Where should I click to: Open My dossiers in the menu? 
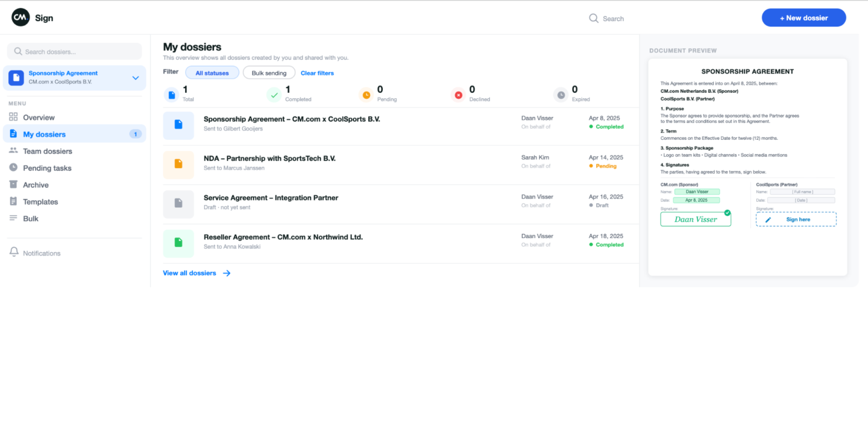pos(75,134)
